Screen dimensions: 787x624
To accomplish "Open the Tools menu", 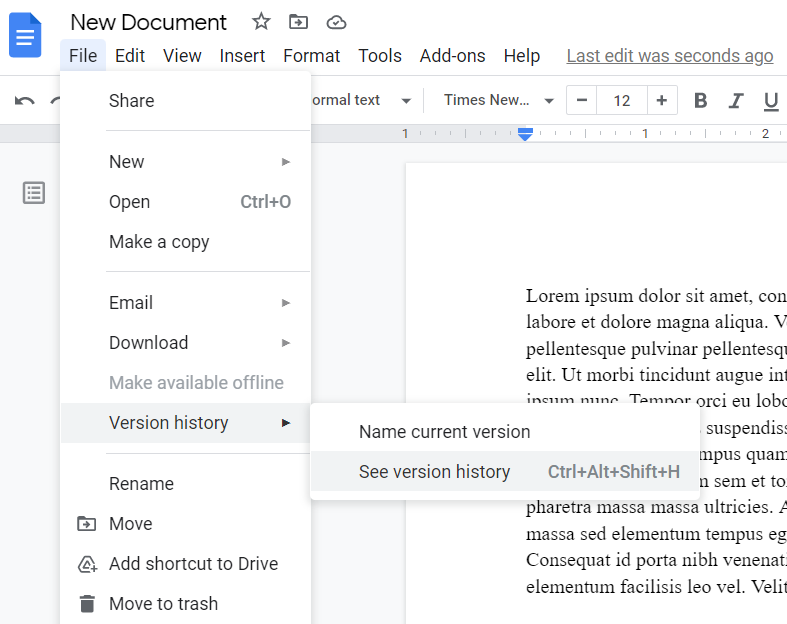I will pyautogui.click(x=380, y=56).
